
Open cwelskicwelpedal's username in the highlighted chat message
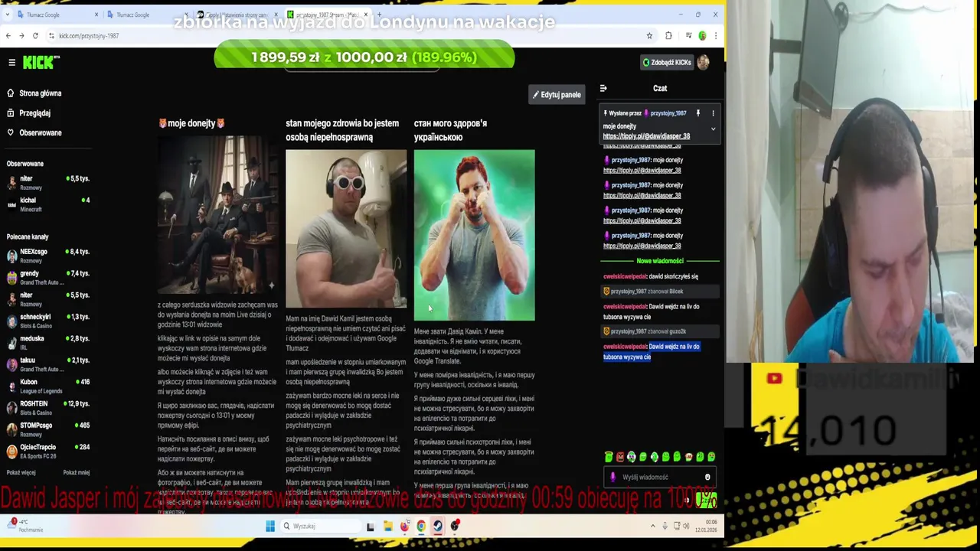click(x=625, y=347)
